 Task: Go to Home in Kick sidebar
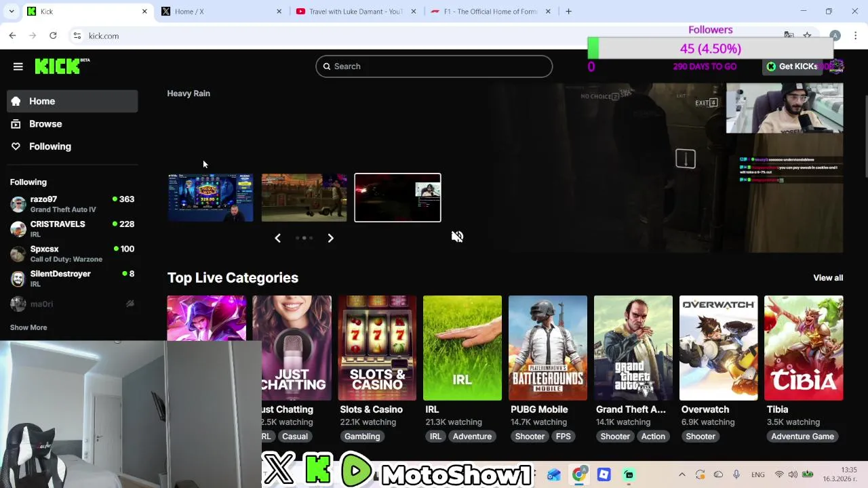[73, 101]
